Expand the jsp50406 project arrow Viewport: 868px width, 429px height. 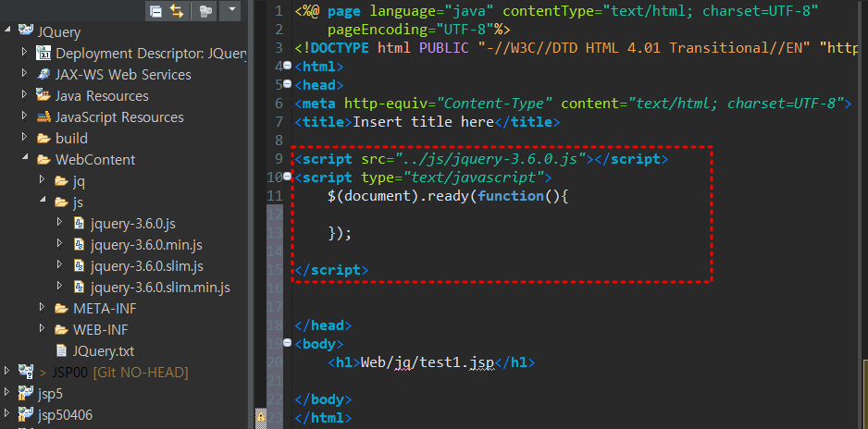(x=6, y=412)
